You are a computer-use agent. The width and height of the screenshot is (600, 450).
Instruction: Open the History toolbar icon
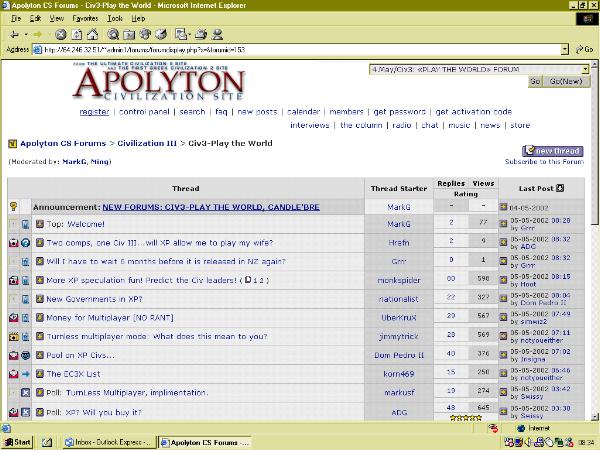click(x=161, y=35)
